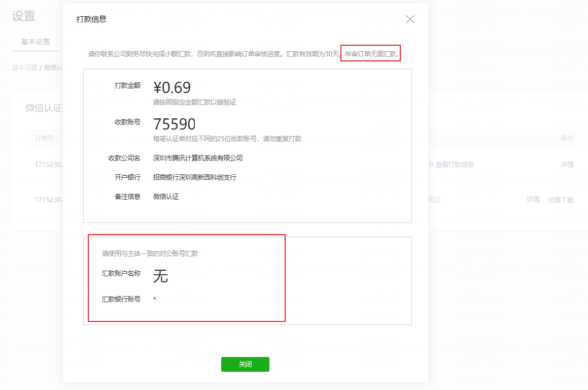Select the account number 75590
This screenshot has height=390, width=588.
175,124
